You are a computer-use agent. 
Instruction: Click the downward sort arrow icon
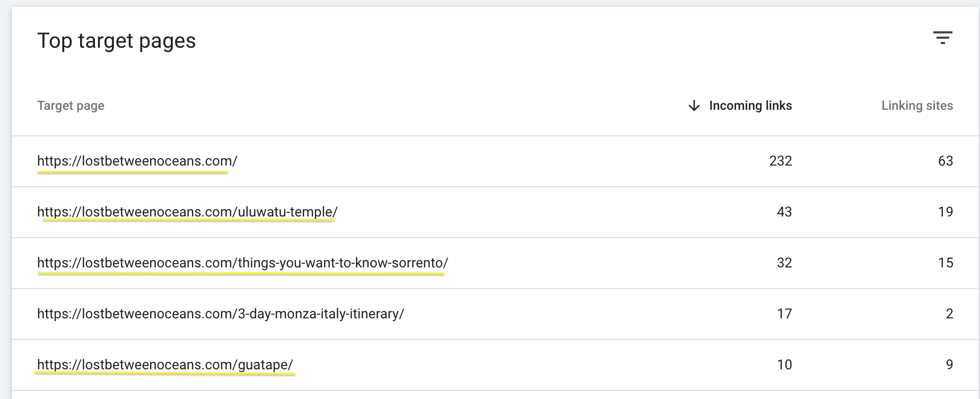[x=694, y=106]
